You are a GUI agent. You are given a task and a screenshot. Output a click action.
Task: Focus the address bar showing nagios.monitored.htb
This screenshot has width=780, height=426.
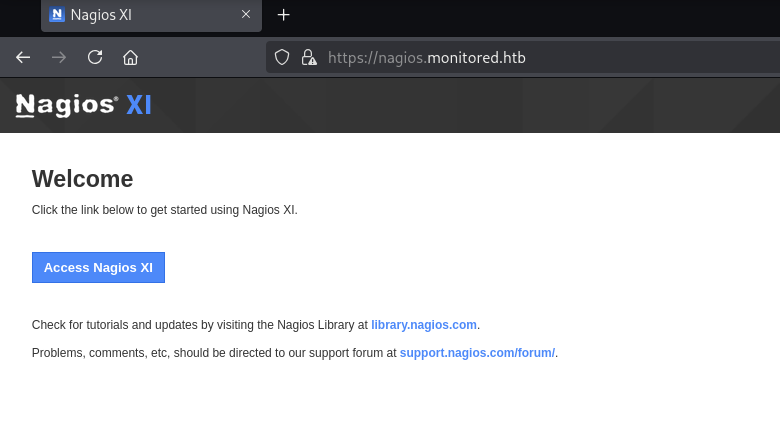pyautogui.click(x=523, y=58)
